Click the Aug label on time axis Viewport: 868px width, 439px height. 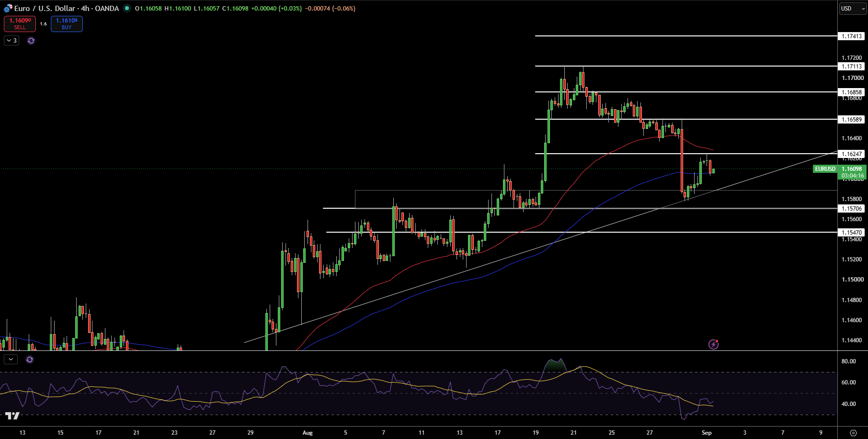pyautogui.click(x=308, y=433)
